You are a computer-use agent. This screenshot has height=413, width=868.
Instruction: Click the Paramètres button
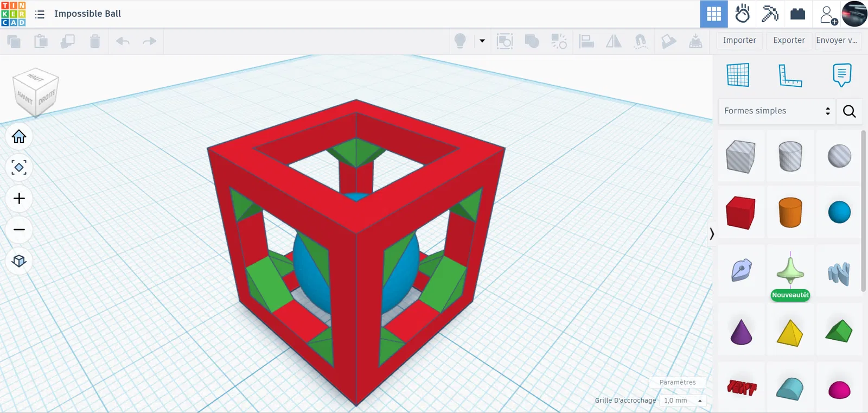click(x=678, y=382)
